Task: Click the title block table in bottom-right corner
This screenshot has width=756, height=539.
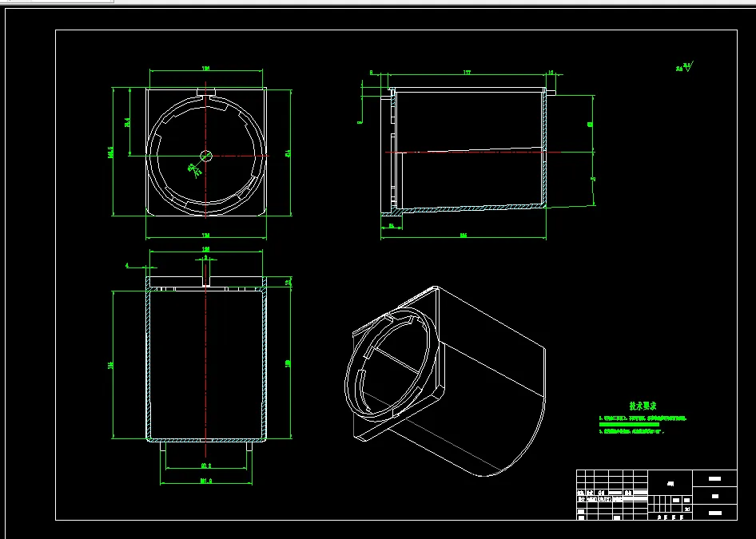Action: click(x=657, y=495)
